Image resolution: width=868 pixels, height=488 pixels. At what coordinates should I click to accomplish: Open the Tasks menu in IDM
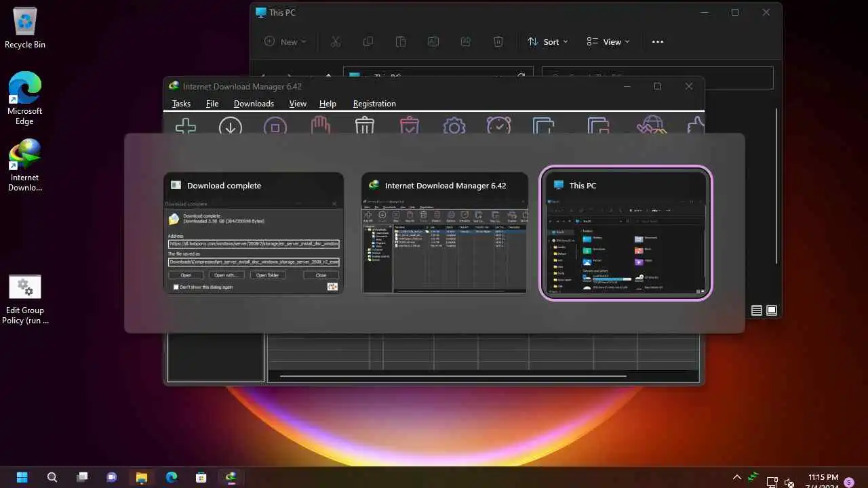pyautogui.click(x=181, y=104)
